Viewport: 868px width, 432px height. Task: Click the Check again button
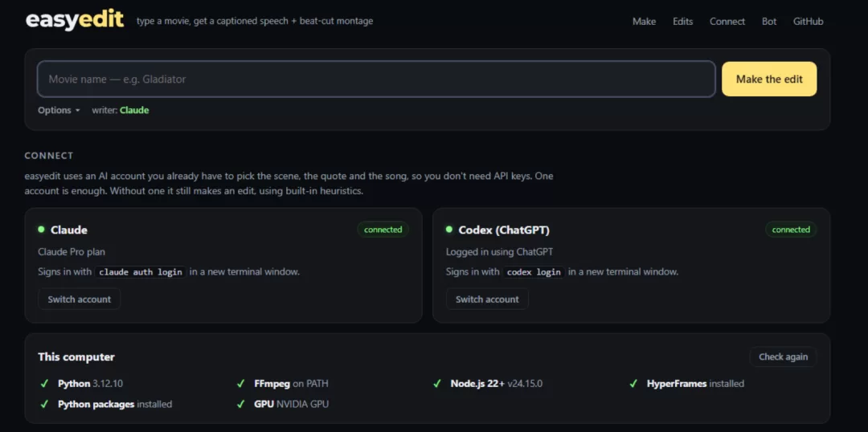(x=783, y=357)
